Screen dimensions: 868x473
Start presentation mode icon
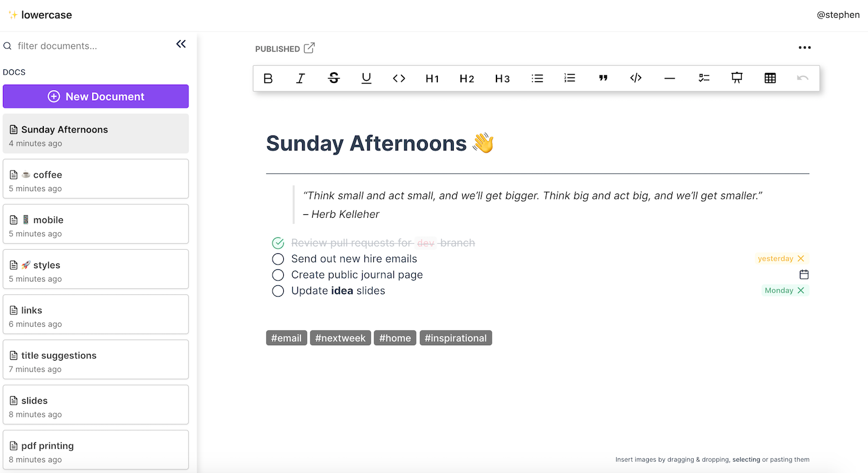pyautogui.click(x=737, y=78)
